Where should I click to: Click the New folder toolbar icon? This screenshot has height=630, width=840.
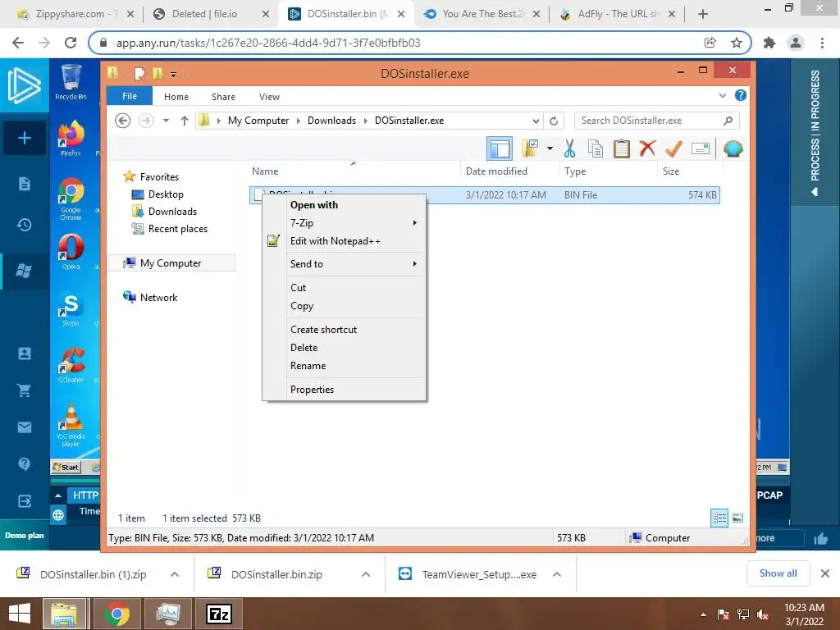pos(530,148)
